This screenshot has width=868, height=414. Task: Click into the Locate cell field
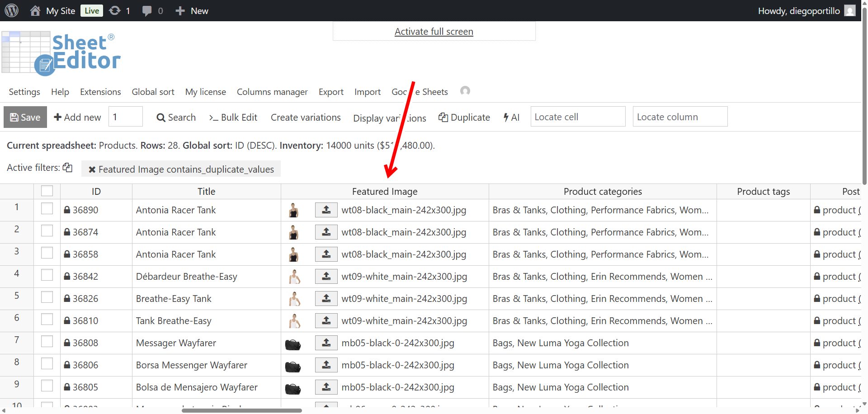pyautogui.click(x=577, y=117)
